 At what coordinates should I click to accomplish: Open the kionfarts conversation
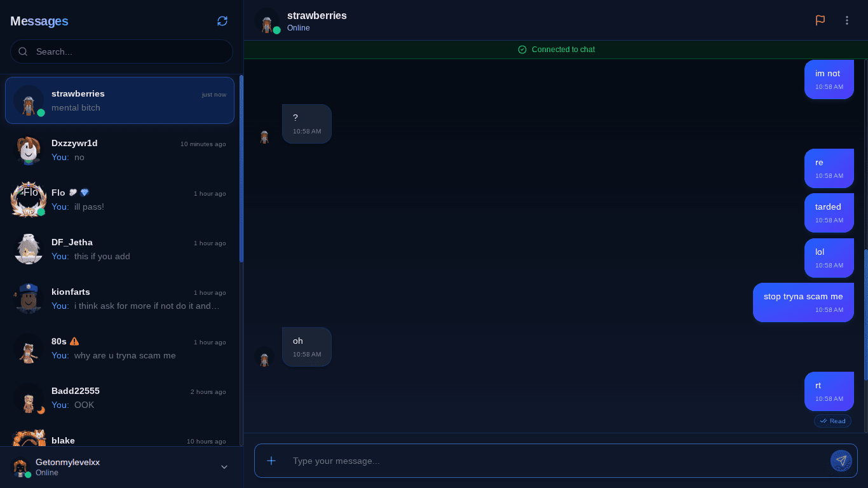pos(119,299)
